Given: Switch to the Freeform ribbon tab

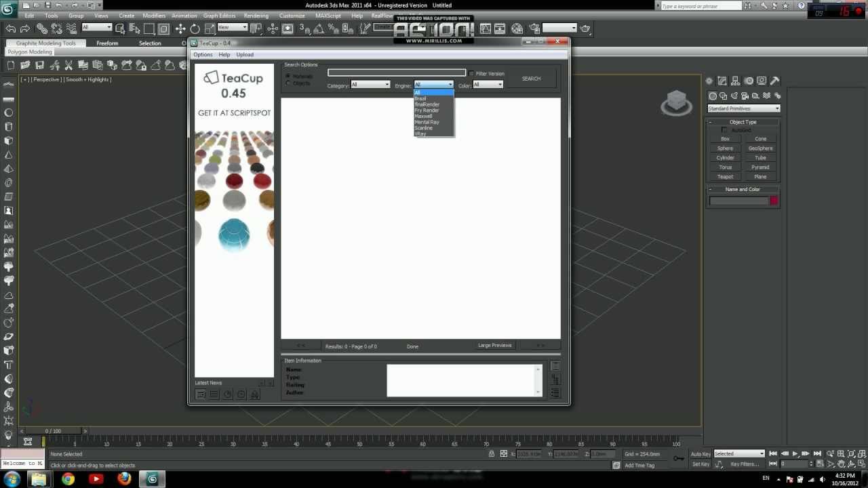Looking at the screenshot, I should coord(107,43).
